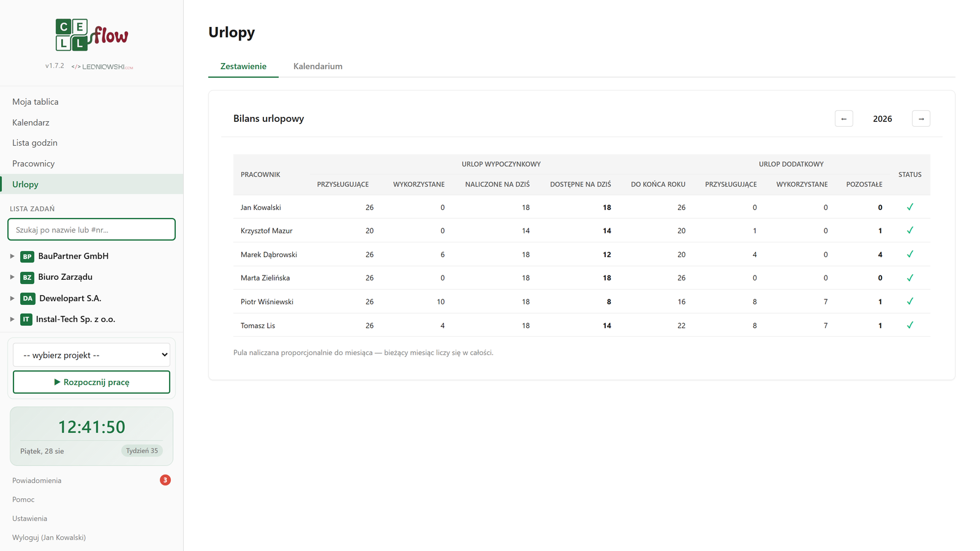
Task: Click the CELLflow logo
Action: pyautogui.click(x=92, y=35)
